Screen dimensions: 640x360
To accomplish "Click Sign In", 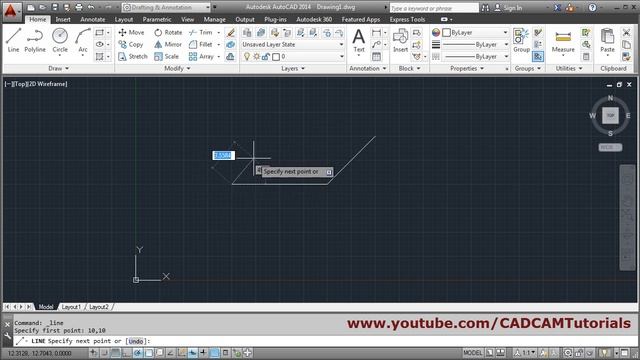I will click(x=509, y=7).
